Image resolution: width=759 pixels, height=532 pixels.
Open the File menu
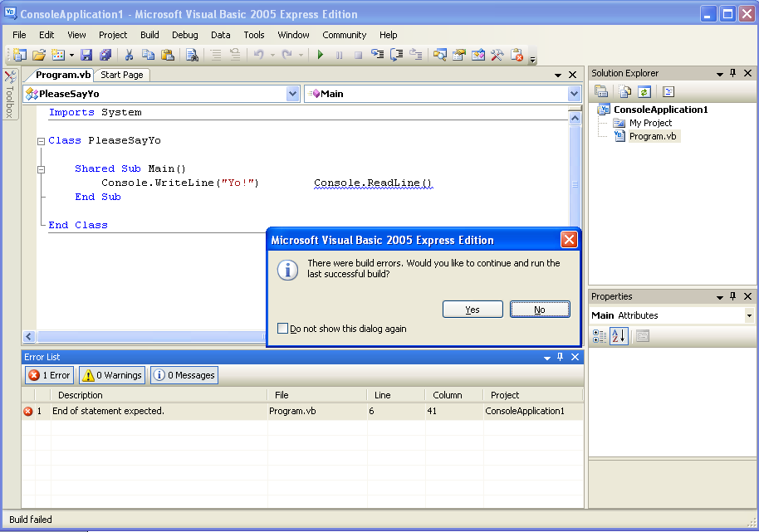point(19,35)
